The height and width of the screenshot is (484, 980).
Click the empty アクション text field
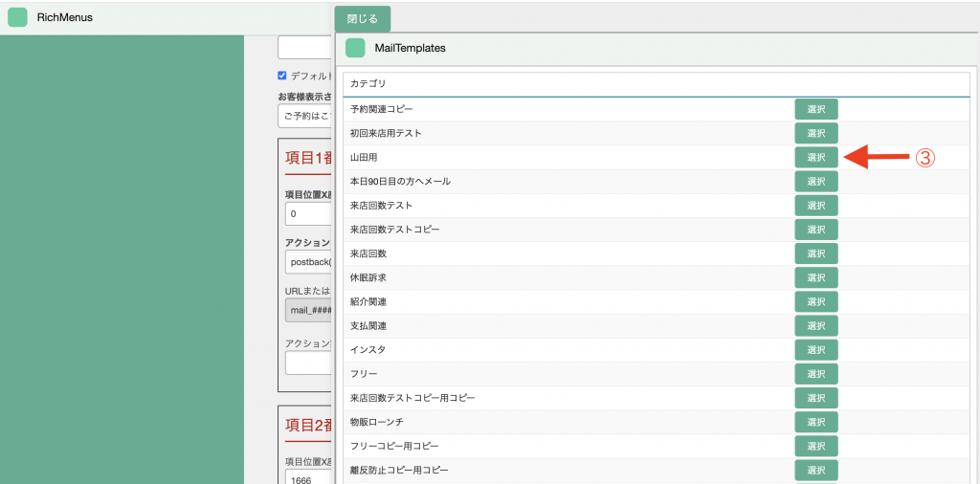pyautogui.click(x=307, y=363)
